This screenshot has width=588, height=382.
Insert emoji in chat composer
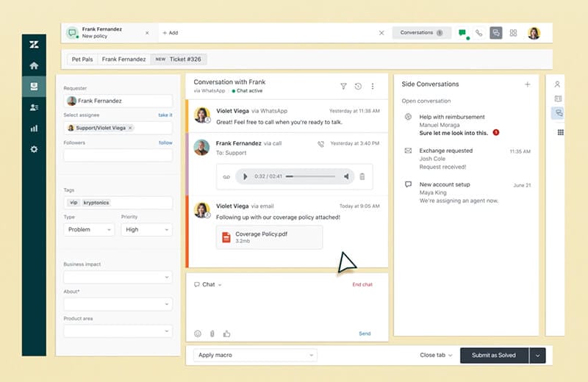pyautogui.click(x=198, y=334)
